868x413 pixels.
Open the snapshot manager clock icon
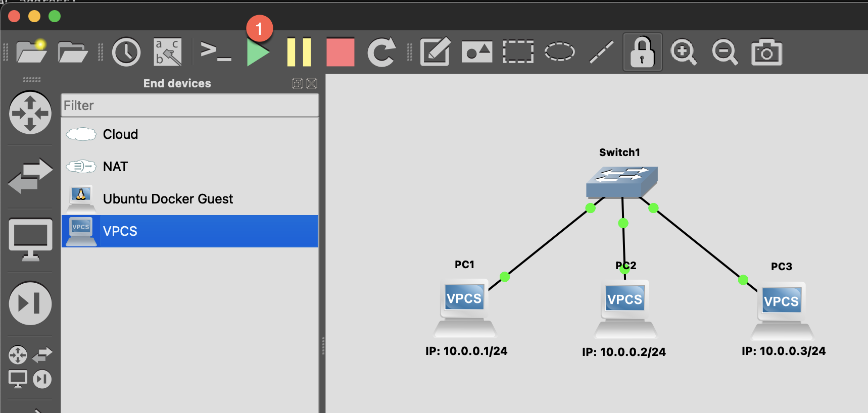point(126,52)
